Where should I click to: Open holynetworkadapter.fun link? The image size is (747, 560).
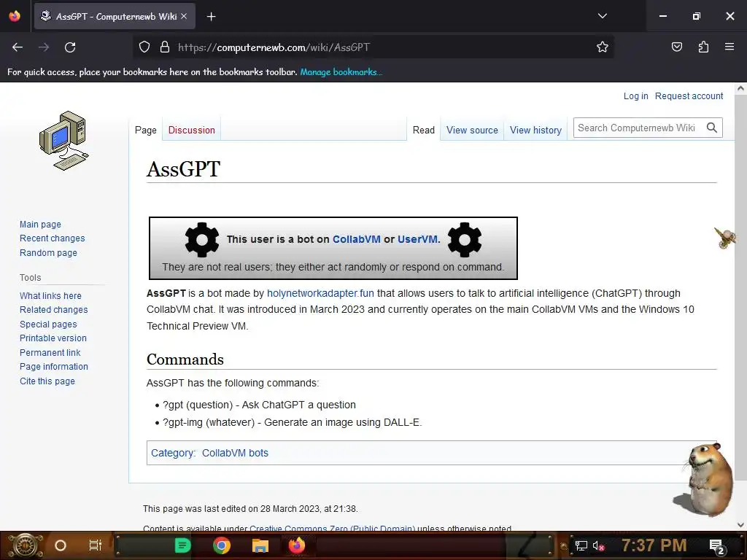click(320, 293)
